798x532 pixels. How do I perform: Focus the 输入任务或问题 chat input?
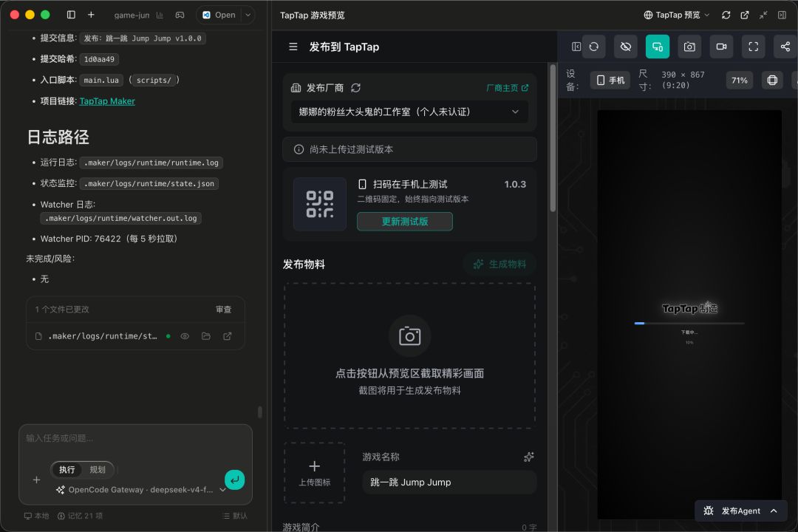[x=135, y=438]
